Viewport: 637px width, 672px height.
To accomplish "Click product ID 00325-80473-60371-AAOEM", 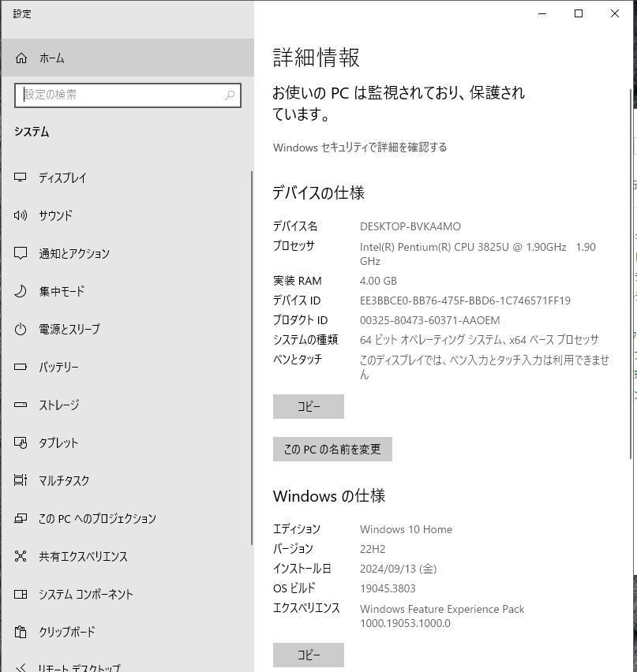I will [430, 320].
